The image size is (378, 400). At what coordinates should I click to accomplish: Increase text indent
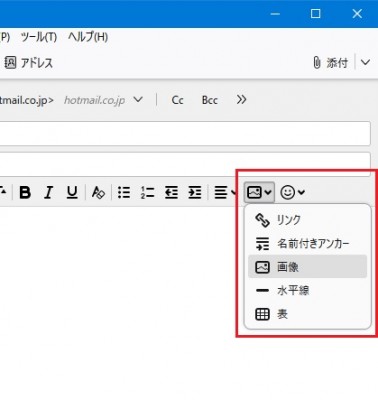[x=195, y=192]
